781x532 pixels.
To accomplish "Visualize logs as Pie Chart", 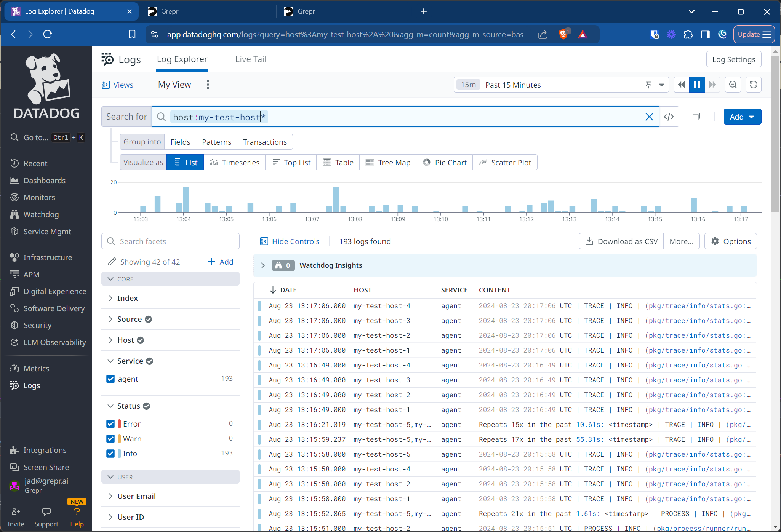I will click(445, 163).
